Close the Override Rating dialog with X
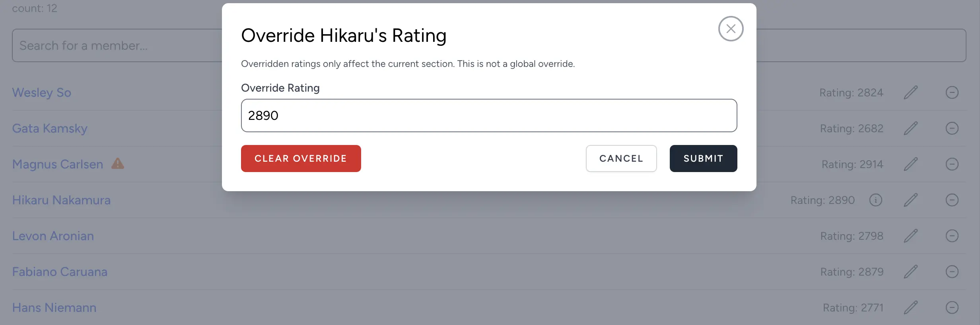The height and width of the screenshot is (325, 980). tap(731, 29)
